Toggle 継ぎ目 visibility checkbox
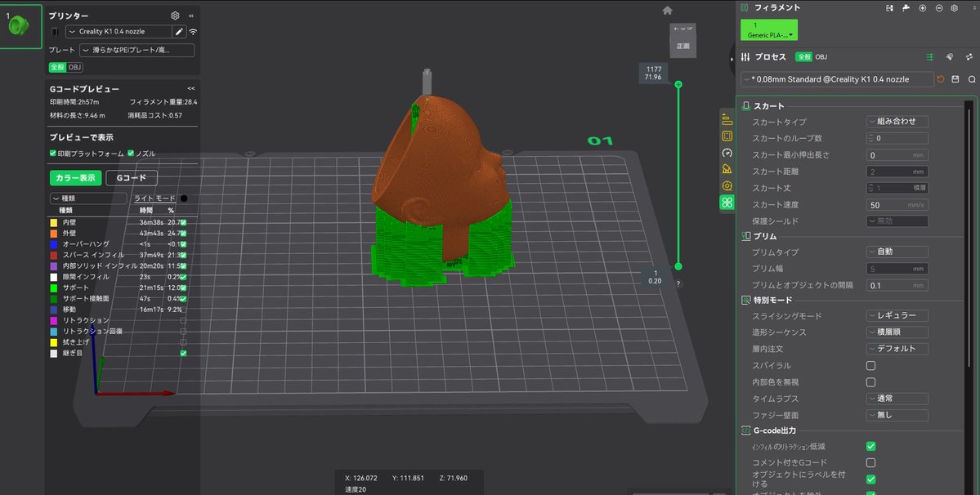Viewport: 980px width, 495px height. coord(183,354)
